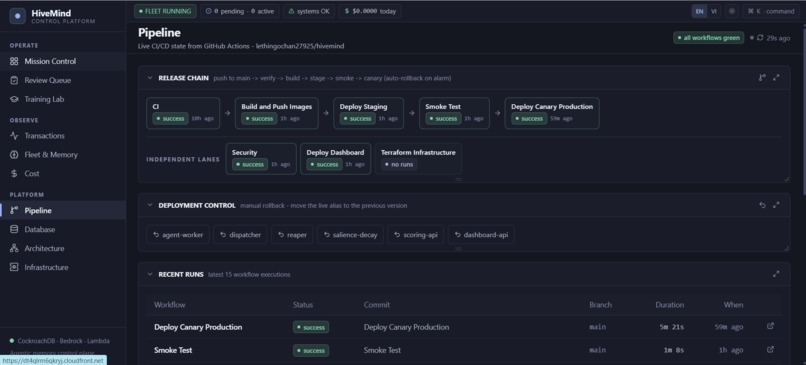Collapse the RECENT RUNS section chevron
This screenshot has height=365, width=806.
pos(150,275)
